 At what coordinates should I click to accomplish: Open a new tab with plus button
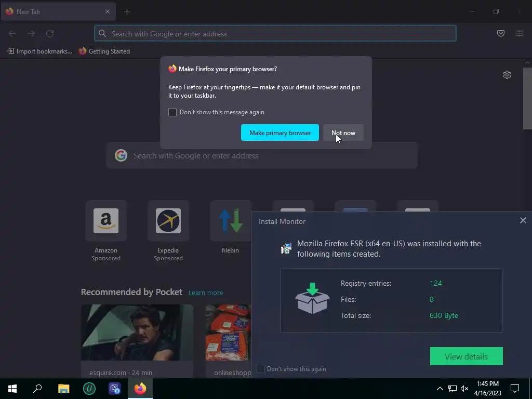tap(127, 12)
